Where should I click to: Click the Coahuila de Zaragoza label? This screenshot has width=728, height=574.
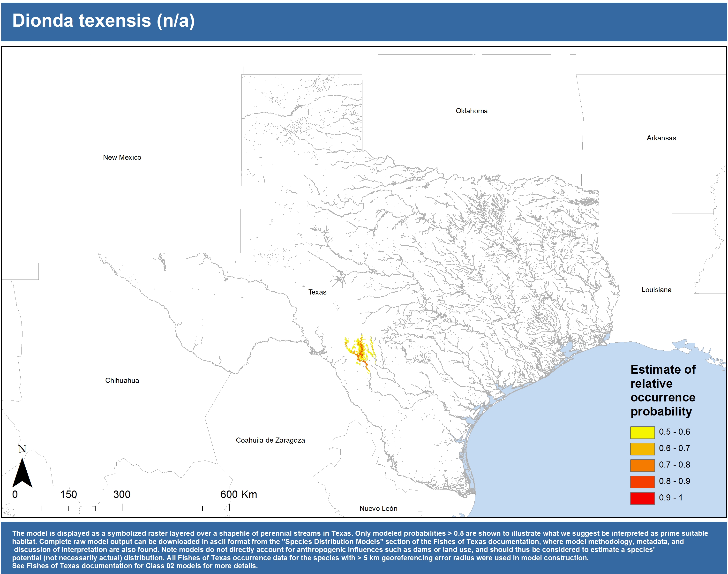tap(270, 440)
